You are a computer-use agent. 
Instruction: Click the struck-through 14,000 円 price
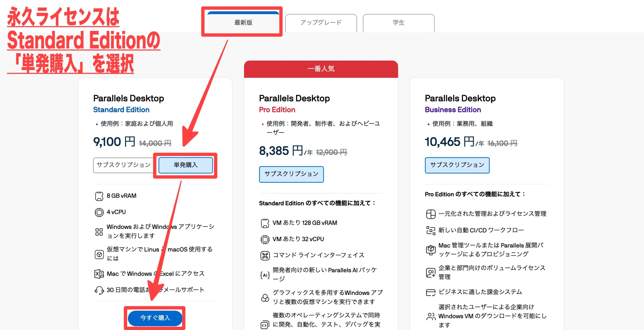point(155,143)
